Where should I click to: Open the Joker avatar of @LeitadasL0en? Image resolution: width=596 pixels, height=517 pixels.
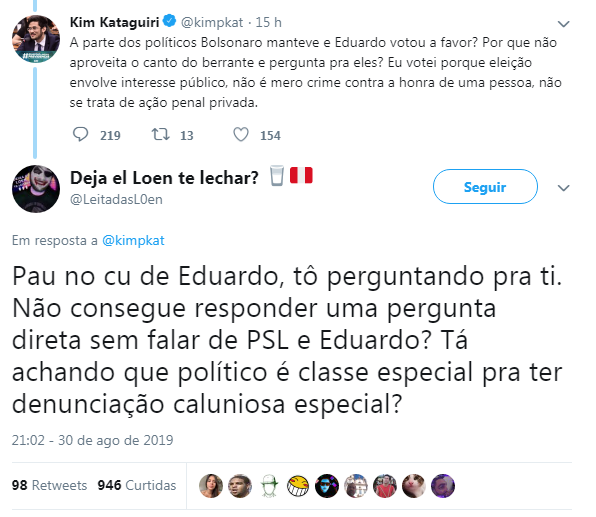click(36, 189)
